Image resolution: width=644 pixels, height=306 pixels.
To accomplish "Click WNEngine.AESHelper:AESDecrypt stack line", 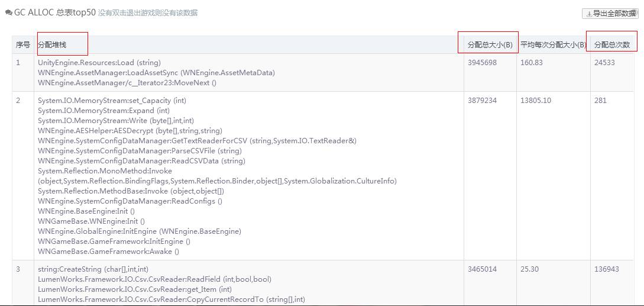I will [130, 131].
